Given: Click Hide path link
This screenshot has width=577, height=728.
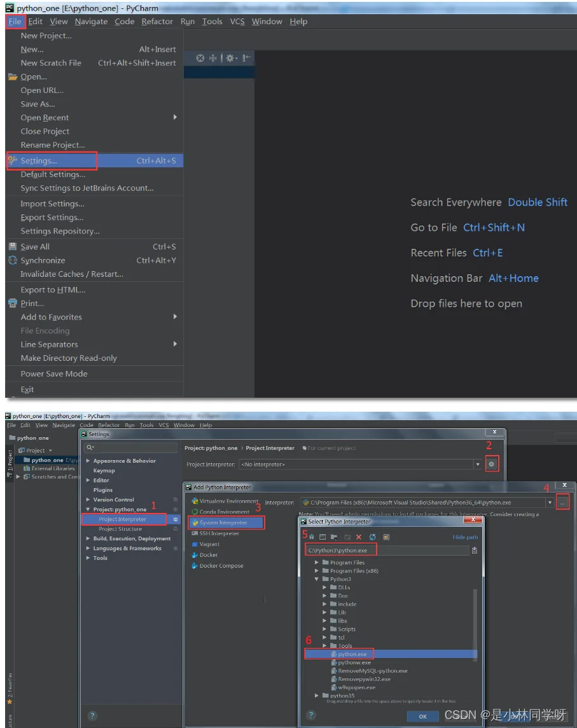Looking at the screenshot, I should 465,537.
